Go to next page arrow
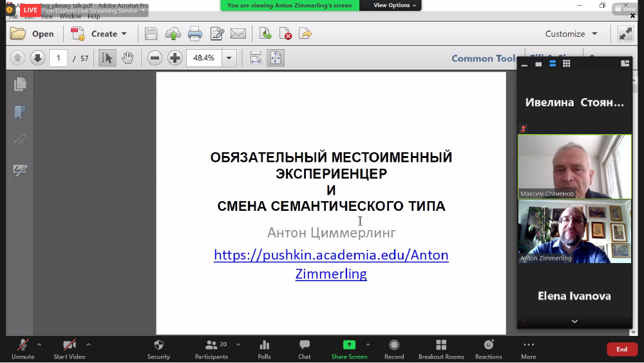Screen dimensions: 644x363 [37, 58]
